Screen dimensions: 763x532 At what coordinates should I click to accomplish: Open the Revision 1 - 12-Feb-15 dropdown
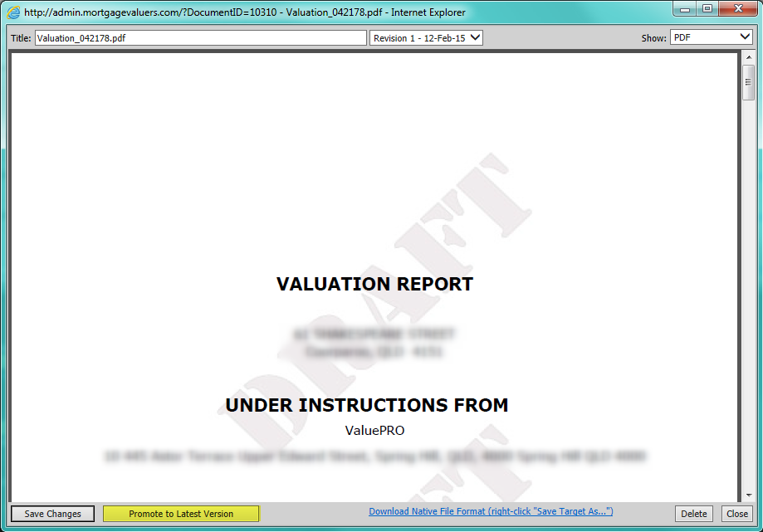pos(426,38)
